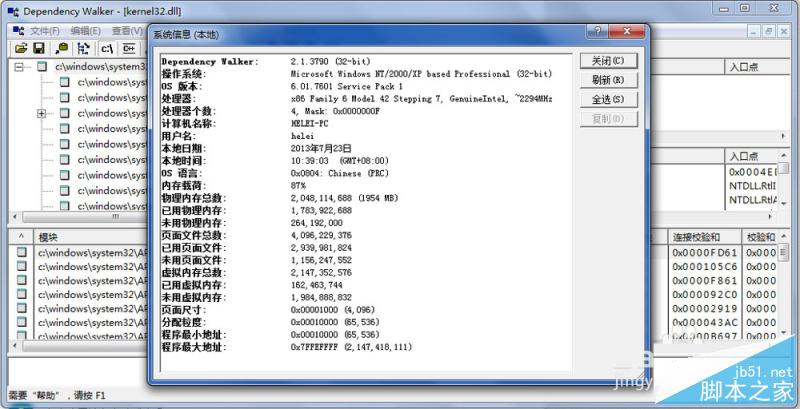The height and width of the screenshot is (409, 800).
Task: Click the 2013年7月23日 local date value
Action: [321, 148]
